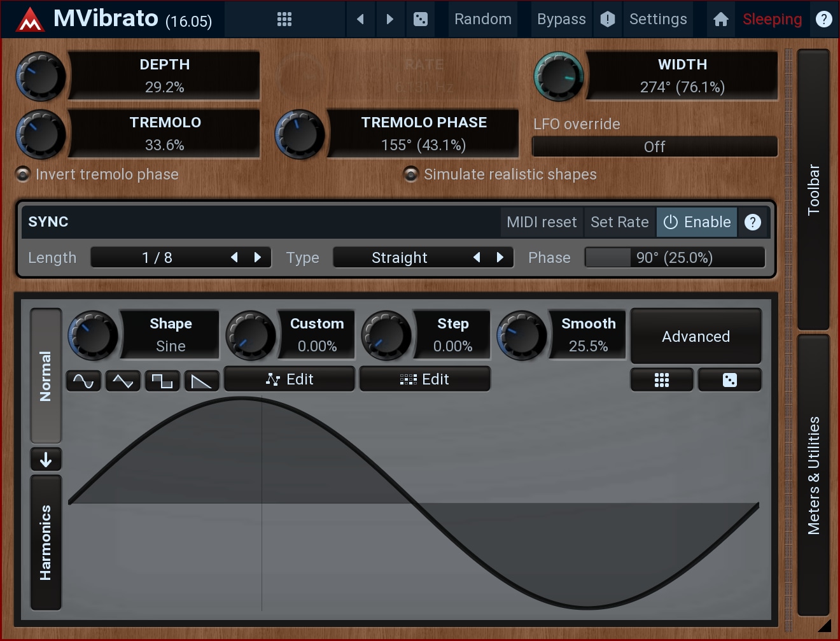840x641 pixels.
Task: Click the Width knob
Action: pos(559,76)
